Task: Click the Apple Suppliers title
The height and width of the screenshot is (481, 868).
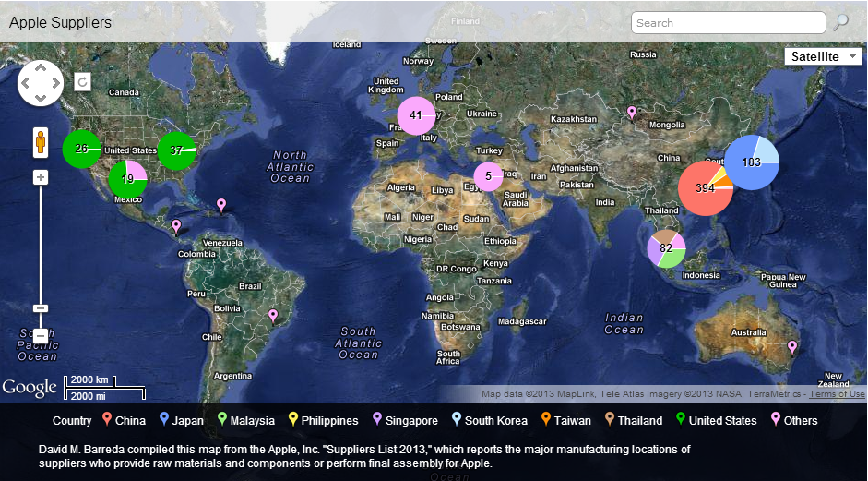Action: coord(60,23)
